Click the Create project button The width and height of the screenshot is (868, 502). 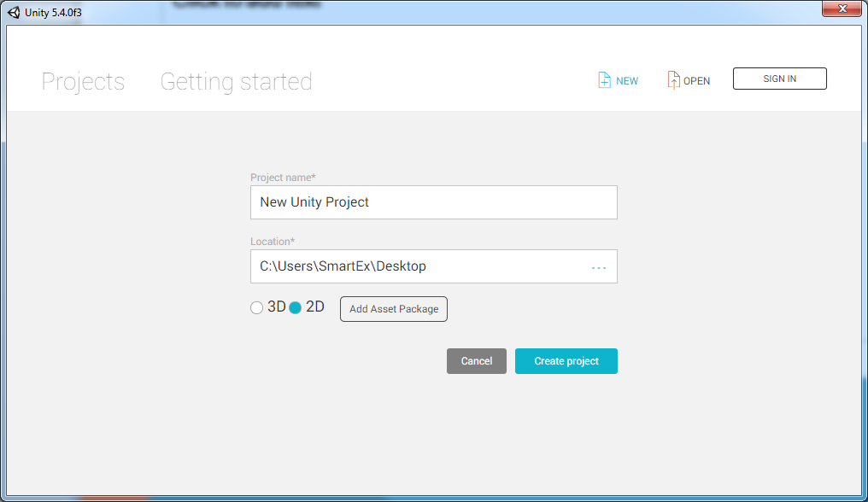click(566, 361)
